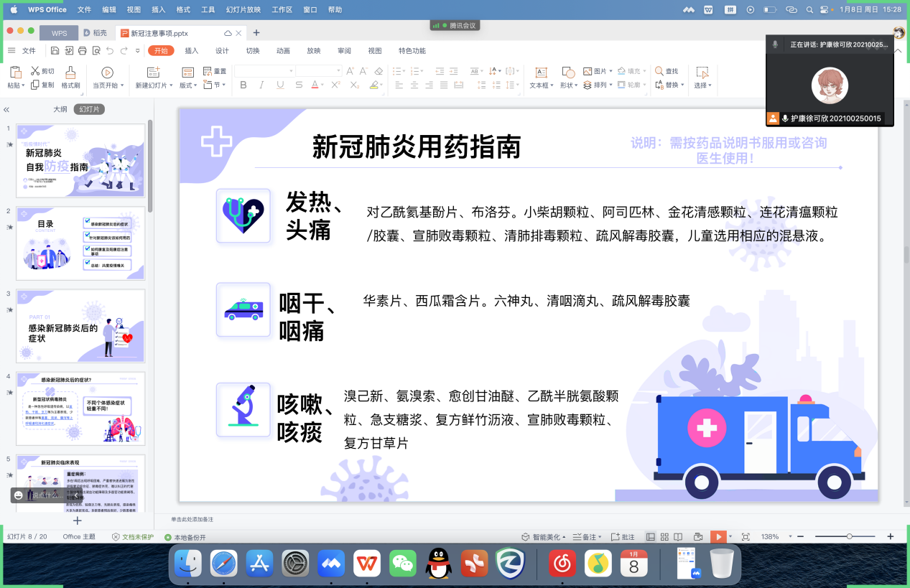Toggle Italic formatting
Image resolution: width=910 pixels, height=588 pixels.
261,85
